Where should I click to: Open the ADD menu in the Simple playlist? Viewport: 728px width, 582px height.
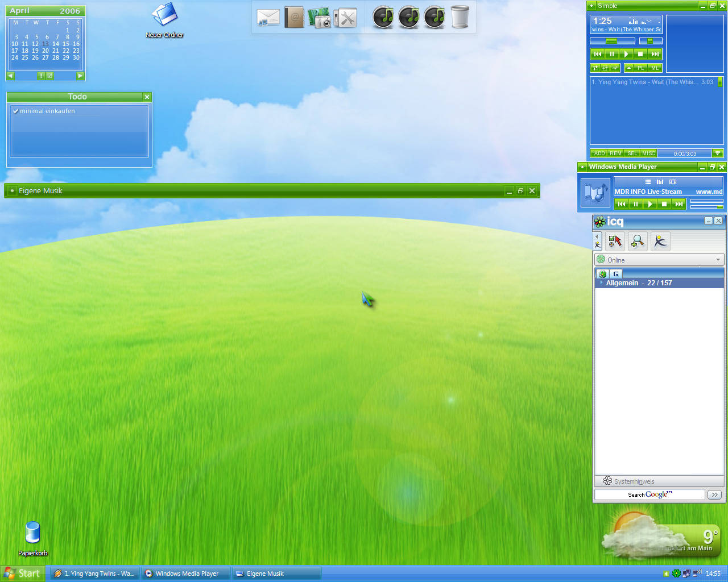point(599,153)
